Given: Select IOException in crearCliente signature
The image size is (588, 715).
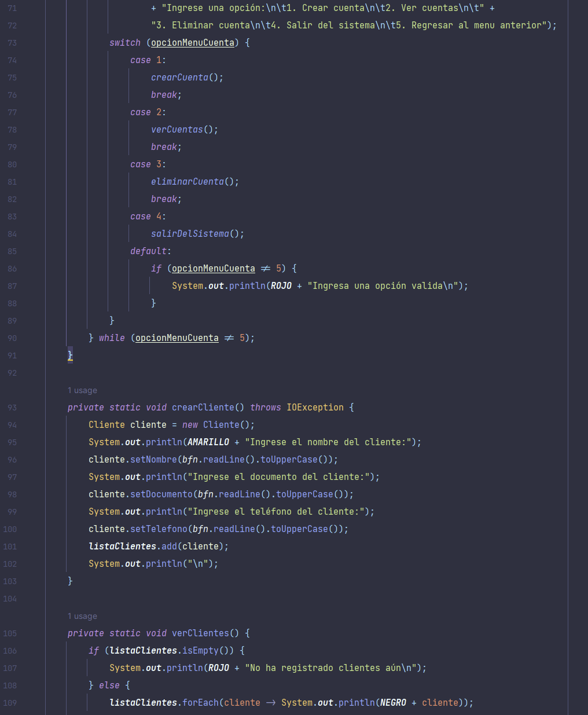Looking at the screenshot, I should click(x=315, y=408).
